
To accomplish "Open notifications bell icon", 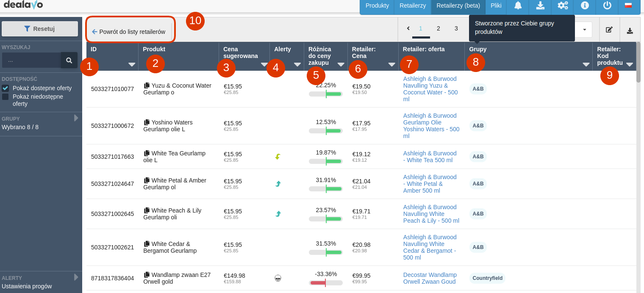I will pyautogui.click(x=518, y=6).
